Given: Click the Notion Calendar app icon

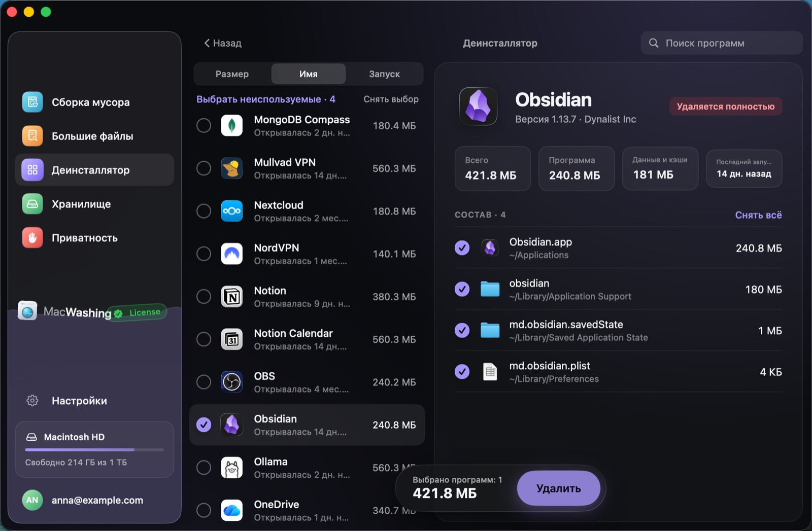Looking at the screenshot, I should coord(232,339).
